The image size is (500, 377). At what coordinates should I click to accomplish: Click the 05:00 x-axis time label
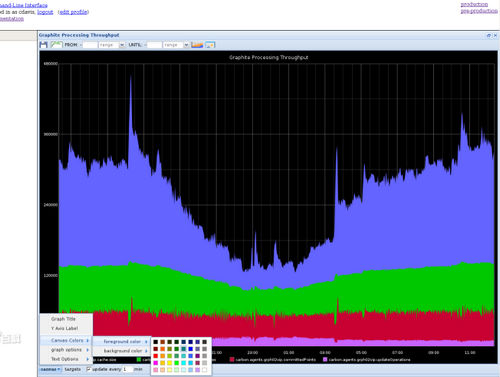click(361, 352)
